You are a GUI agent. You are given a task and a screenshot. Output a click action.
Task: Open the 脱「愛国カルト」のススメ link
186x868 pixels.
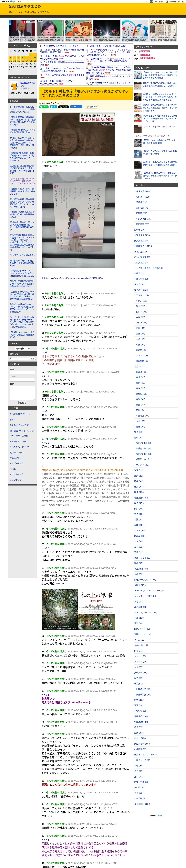tap(22, 431)
